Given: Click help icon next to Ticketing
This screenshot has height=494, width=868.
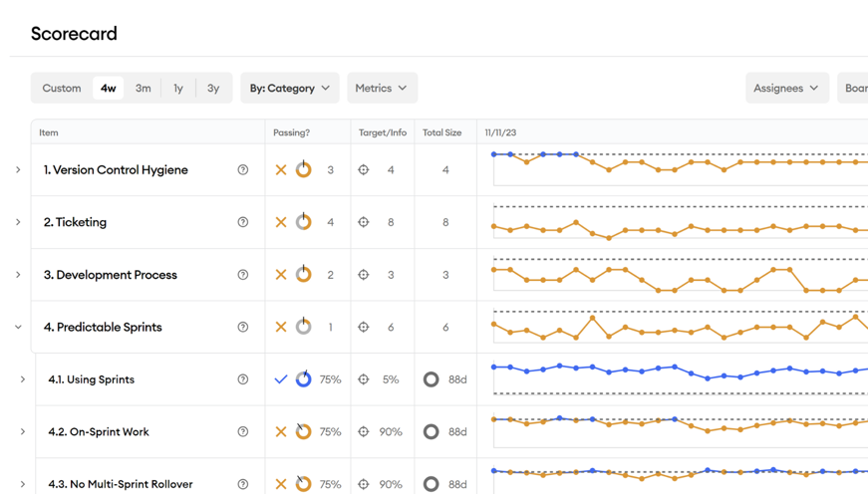Looking at the screenshot, I should click(243, 222).
